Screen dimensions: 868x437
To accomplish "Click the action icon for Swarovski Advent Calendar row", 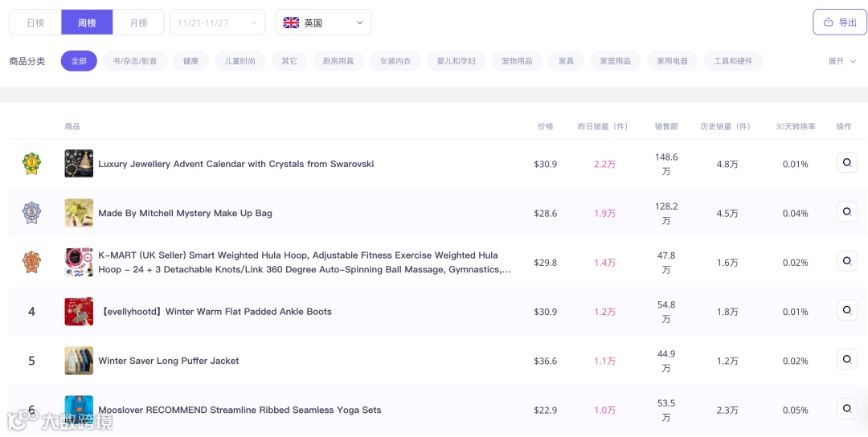I will 846,162.
